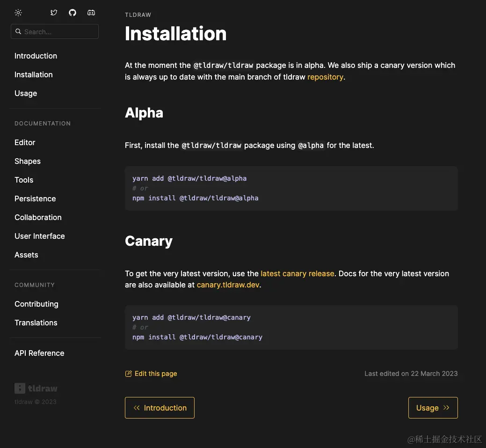Viewport: 486px width, 448px height.
Task: Follow the repository hyperlink
Action: click(x=325, y=77)
